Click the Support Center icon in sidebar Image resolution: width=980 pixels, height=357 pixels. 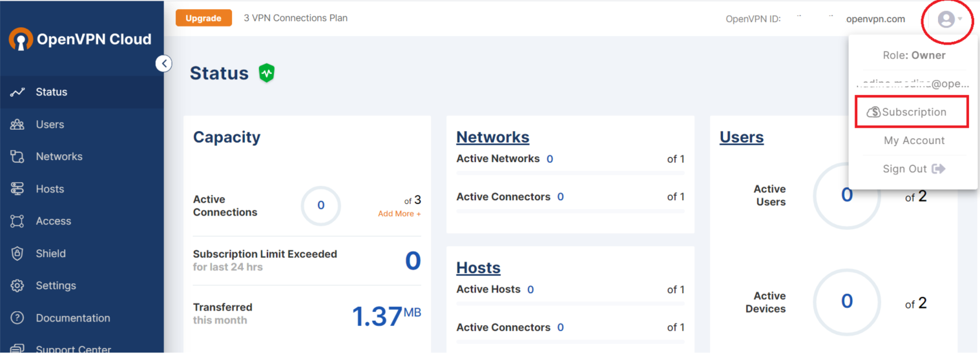coord(17,349)
